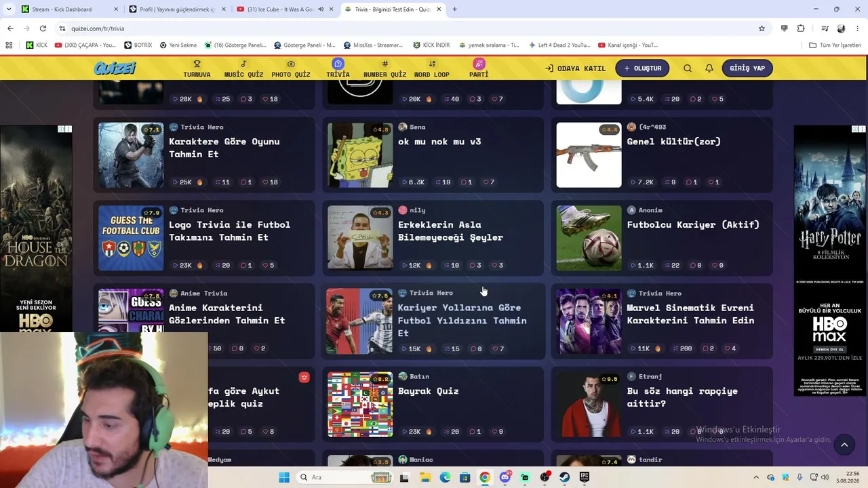Click the Marvel Avengers thumbnail
Viewport: 868px width, 488px height.
click(589, 321)
